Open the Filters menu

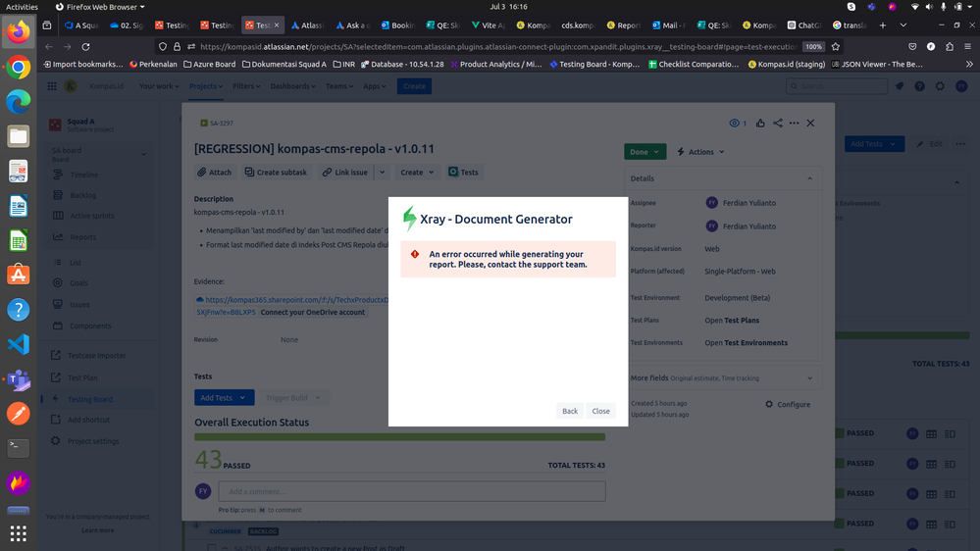point(246,86)
